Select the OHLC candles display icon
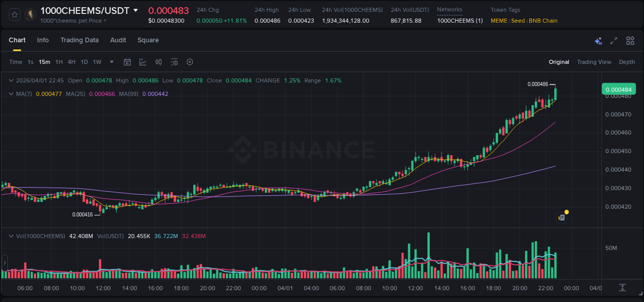This screenshot has width=644, height=302. 159,61
